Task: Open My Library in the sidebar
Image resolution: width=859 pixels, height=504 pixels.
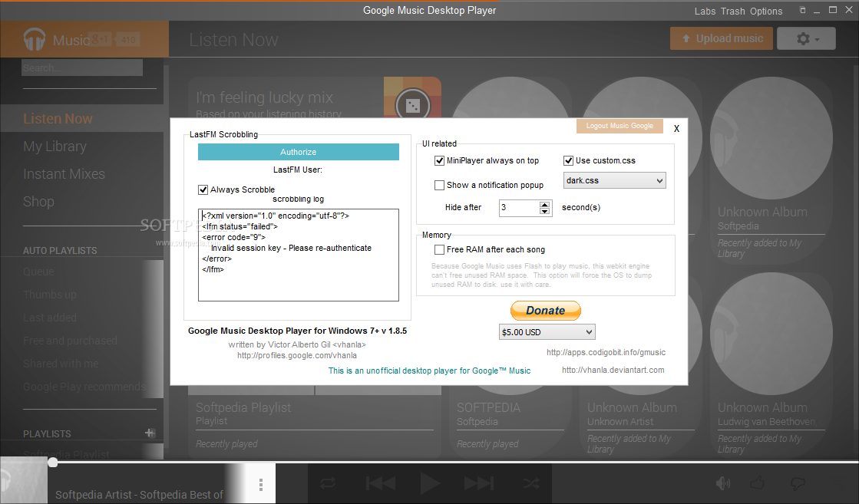Action: tap(55, 146)
